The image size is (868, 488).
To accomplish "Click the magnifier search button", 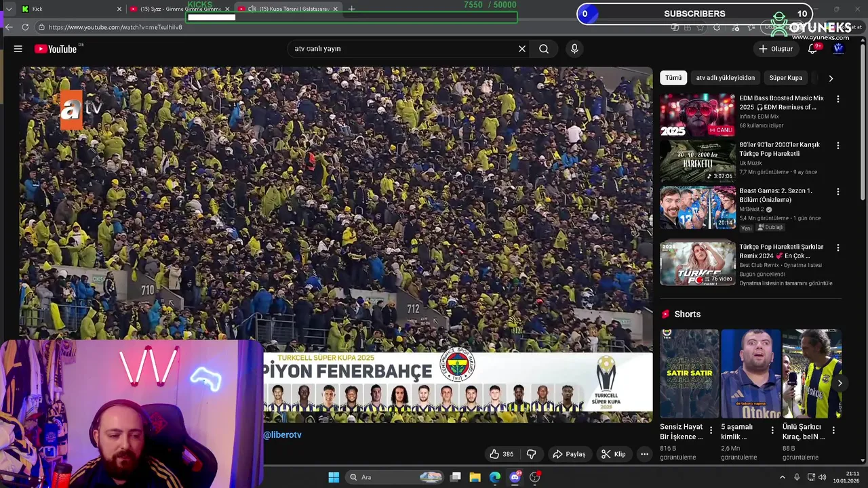I will 544,49.
